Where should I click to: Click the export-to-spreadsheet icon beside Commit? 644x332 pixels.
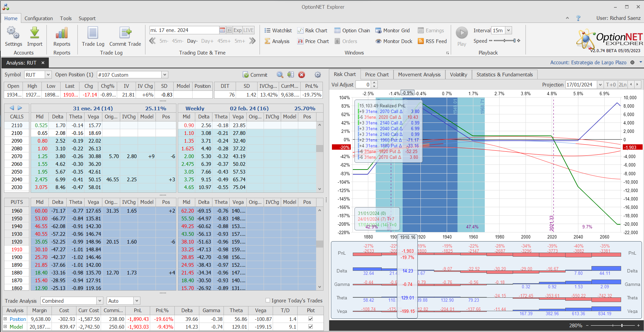coord(291,75)
